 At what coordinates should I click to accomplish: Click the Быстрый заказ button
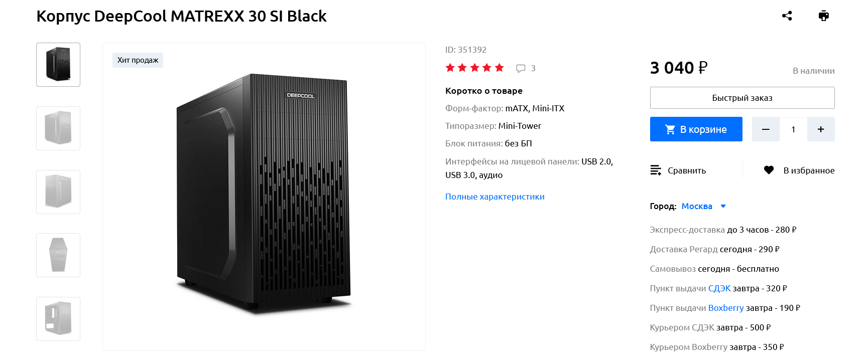(x=742, y=98)
